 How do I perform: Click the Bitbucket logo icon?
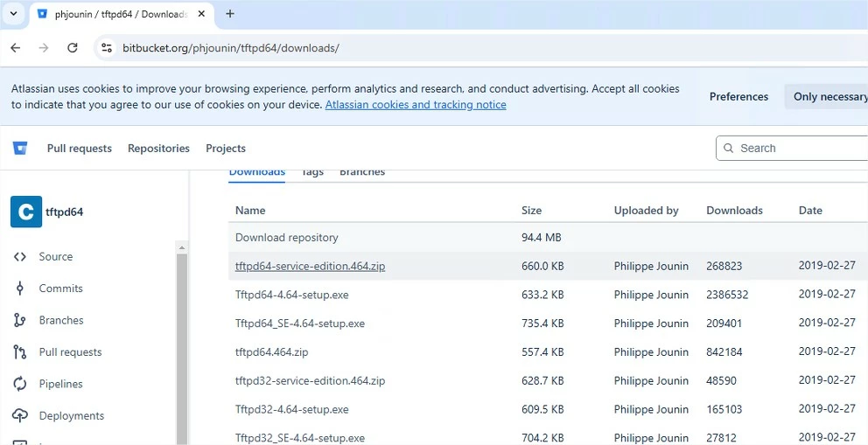coord(20,148)
